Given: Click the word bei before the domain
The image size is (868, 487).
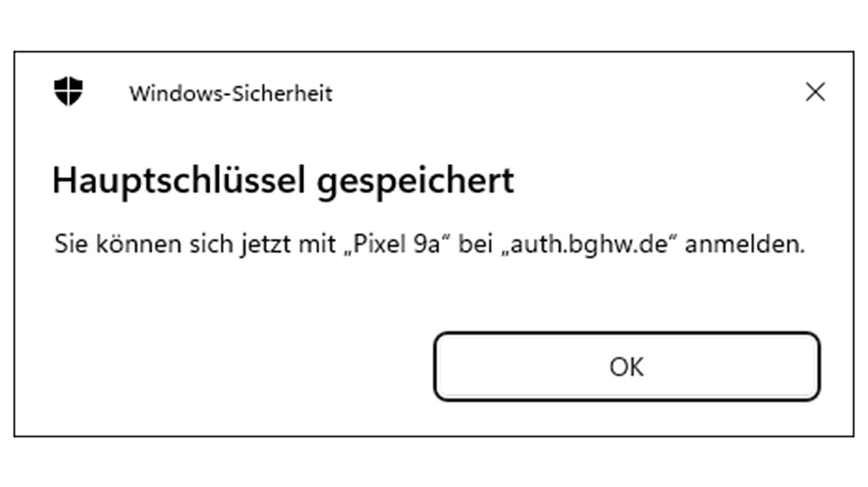Looking at the screenshot, I should [x=475, y=244].
